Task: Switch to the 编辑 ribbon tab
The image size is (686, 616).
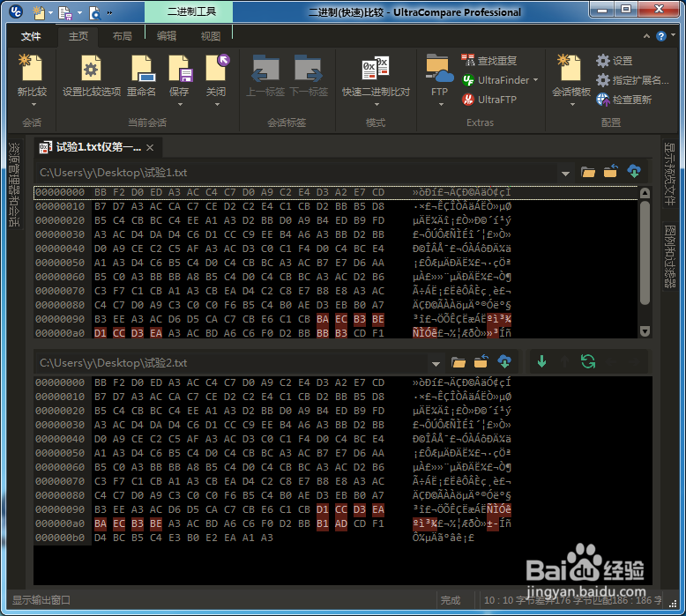Action: point(167,36)
